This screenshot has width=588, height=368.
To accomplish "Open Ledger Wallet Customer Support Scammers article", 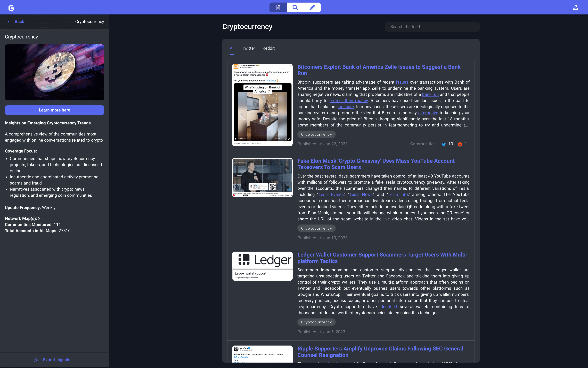I will click(x=382, y=258).
